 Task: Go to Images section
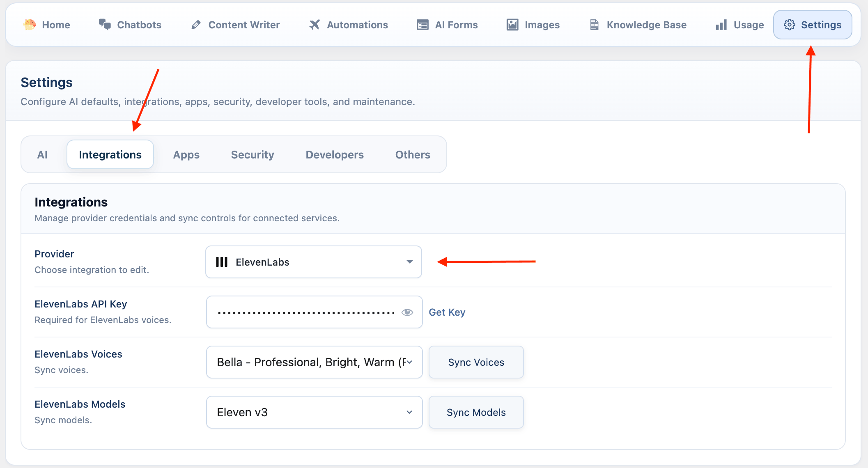[533, 25]
